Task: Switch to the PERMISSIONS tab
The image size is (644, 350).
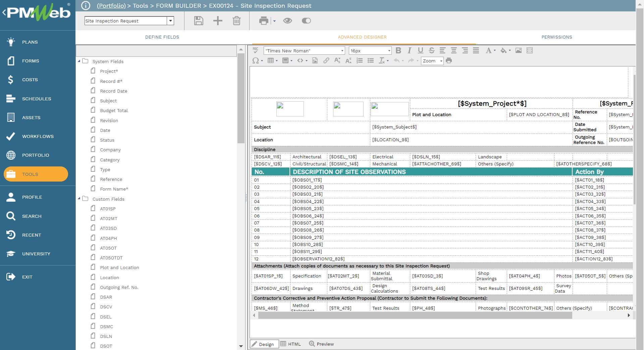Action: [x=556, y=37]
